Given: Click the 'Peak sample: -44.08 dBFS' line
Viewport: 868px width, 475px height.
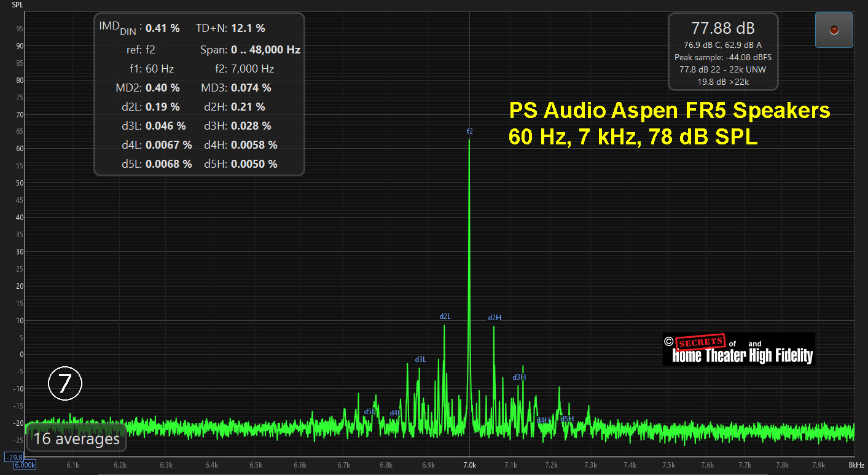Looking at the screenshot, I should (x=723, y=57).
